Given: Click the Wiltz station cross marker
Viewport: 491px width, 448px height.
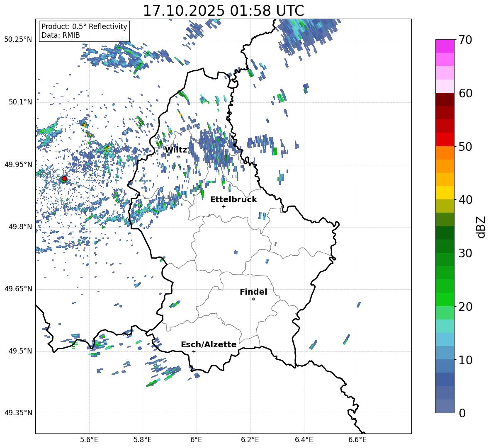Looking at the screenshot, I should coord(178,157).
